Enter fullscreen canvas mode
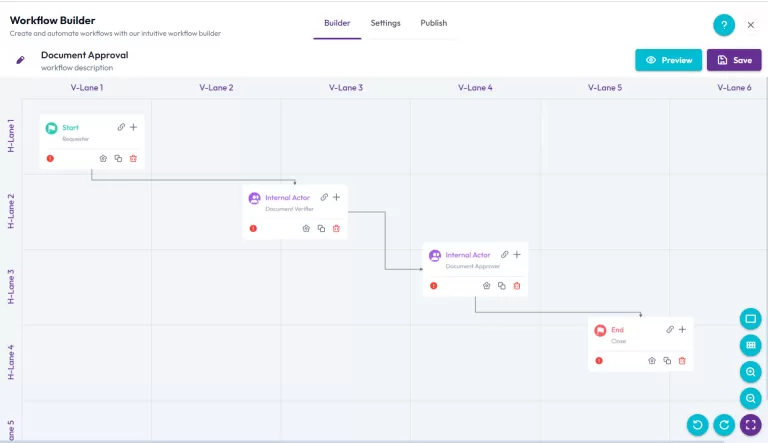Viewport: 768px width, 443px height. point(750,425)
